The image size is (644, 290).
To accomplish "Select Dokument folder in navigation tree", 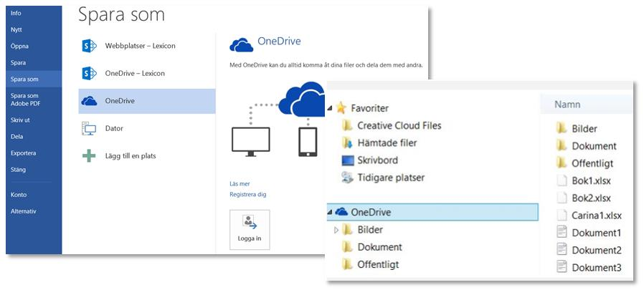I will (x=380, y=247).
